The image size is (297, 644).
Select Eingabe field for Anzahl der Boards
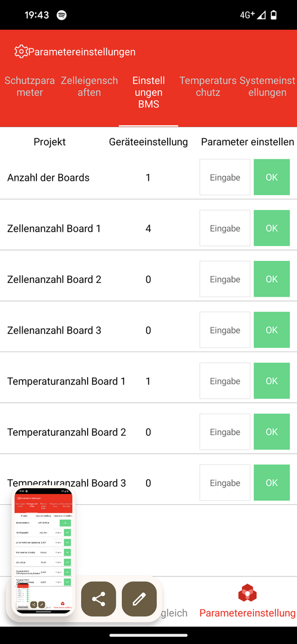[225, 177]
